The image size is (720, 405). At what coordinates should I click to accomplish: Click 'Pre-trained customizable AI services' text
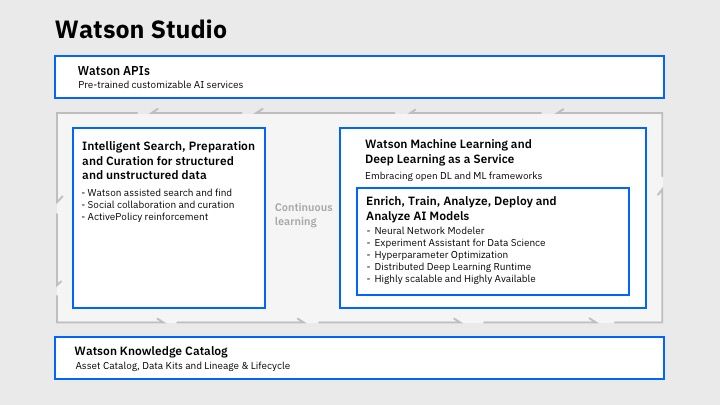point(161,85)
